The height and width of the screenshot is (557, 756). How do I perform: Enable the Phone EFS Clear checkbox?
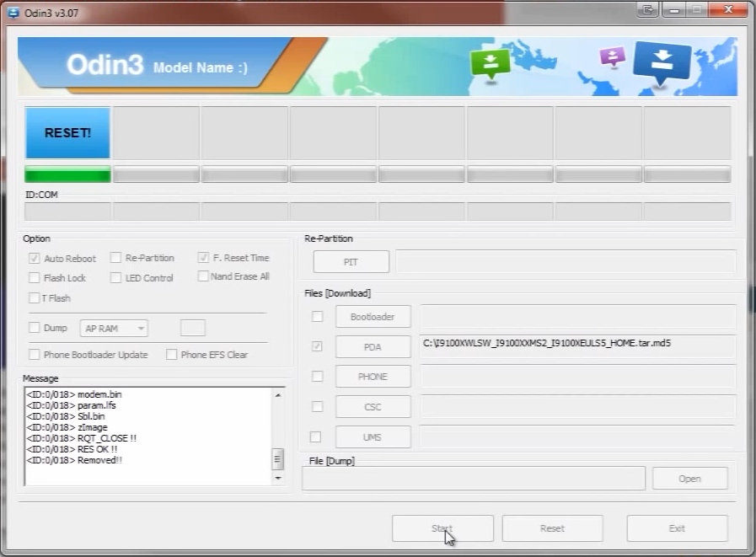[x=171, y=355]
